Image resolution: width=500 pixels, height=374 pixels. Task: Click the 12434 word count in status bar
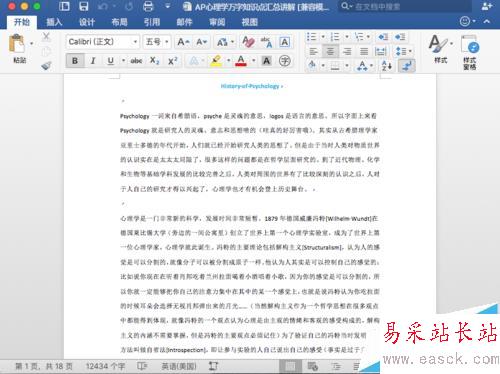[105, 366]
